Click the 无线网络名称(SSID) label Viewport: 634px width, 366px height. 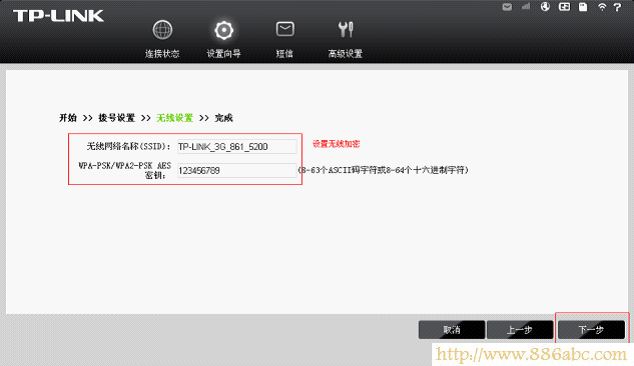pyautogui.click(x=129, y=146)
